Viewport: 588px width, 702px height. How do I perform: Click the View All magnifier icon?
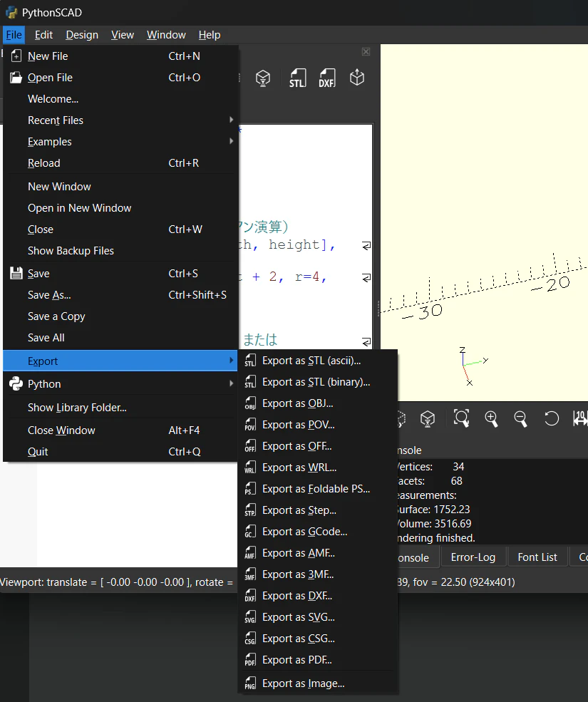click(x=461, y=418)
